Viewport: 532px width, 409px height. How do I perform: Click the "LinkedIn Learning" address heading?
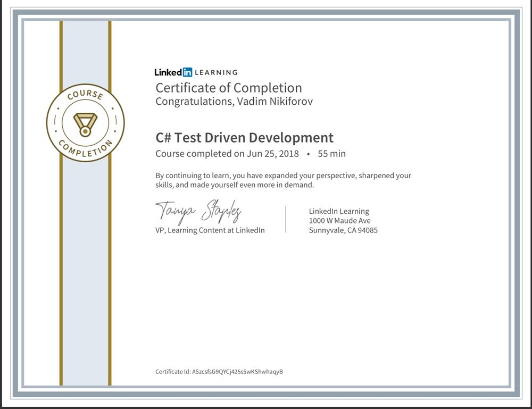(x=339, y=211)
